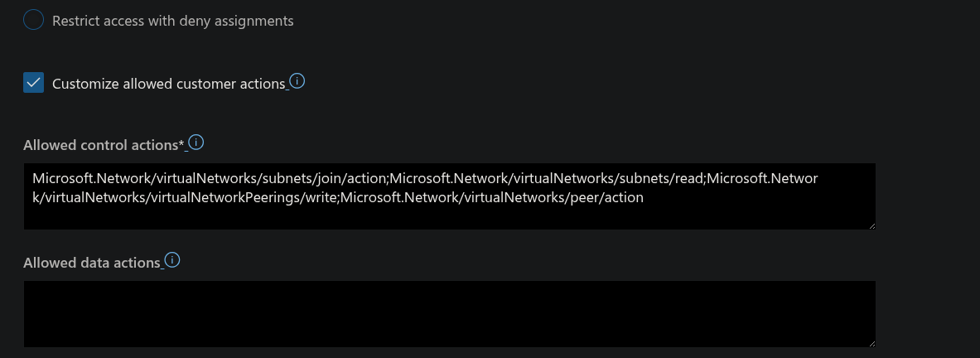The image size is (980, 358).
Task: Click the Allowed data actions field label
Action: click(x=91, y=263)
